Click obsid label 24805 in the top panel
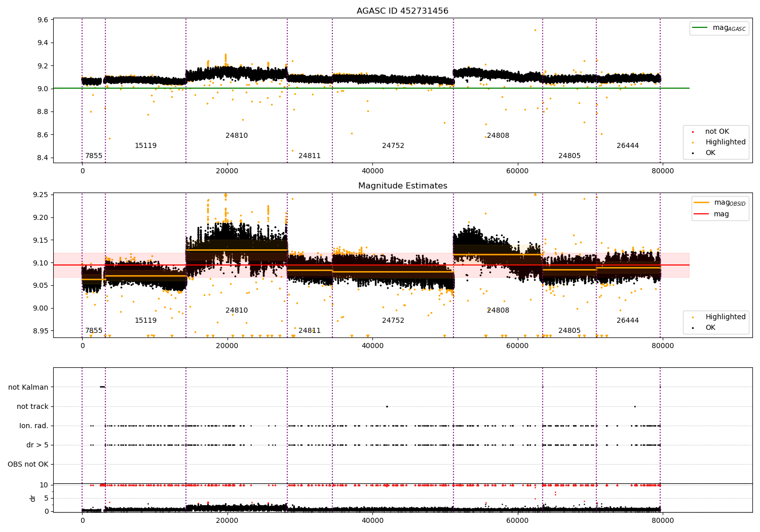The width and height of the screenshot is (760, 532). (x=569, y=156)
